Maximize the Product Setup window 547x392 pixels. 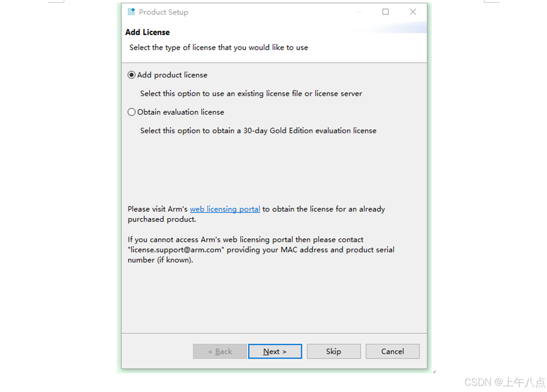click(x=386, y=12)
